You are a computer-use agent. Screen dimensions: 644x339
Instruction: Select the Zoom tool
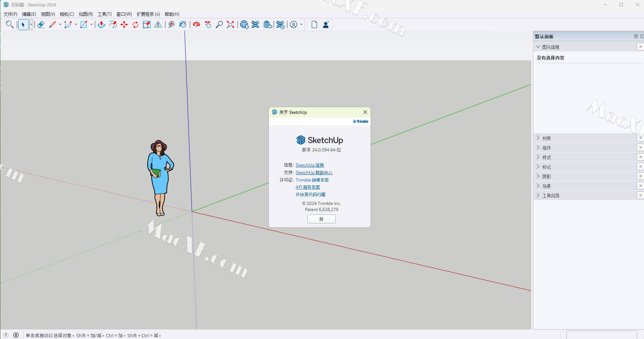tap(219, 24)
